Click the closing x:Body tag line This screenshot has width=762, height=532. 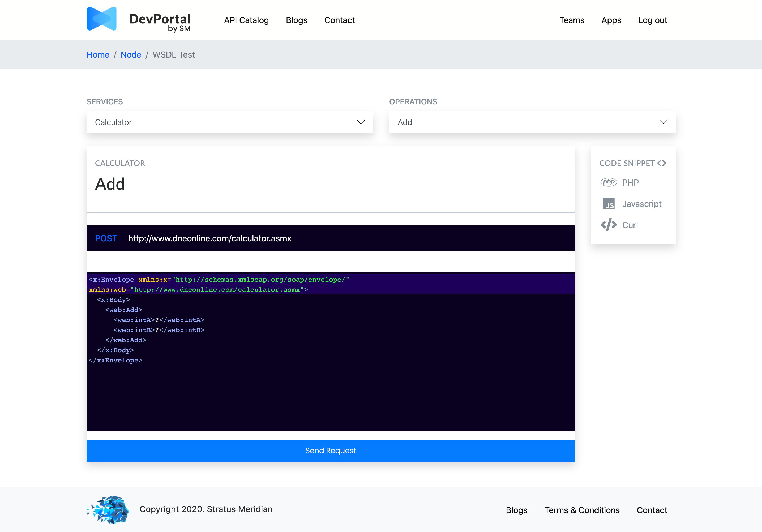[115, 350]
